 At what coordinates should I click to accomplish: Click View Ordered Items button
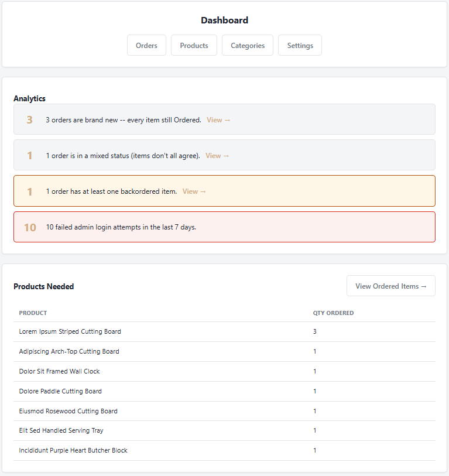390,286
